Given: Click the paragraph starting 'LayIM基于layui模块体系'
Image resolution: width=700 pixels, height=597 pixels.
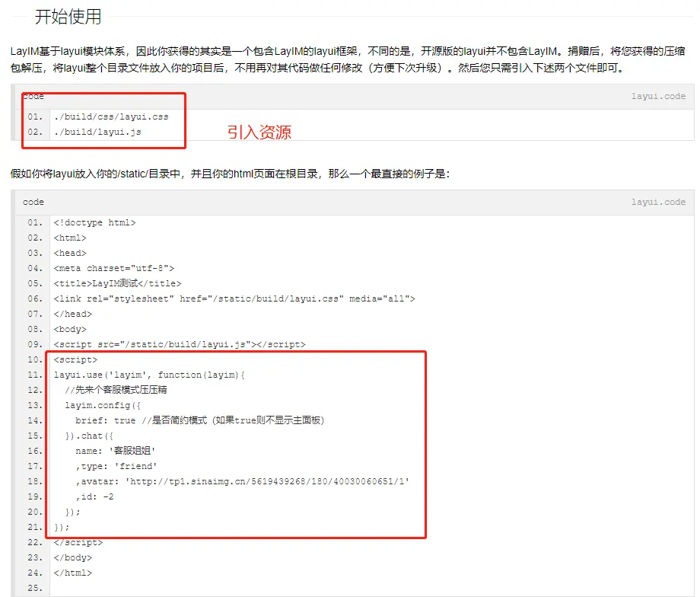Looking at the screenshot, I should click(348, 59).
